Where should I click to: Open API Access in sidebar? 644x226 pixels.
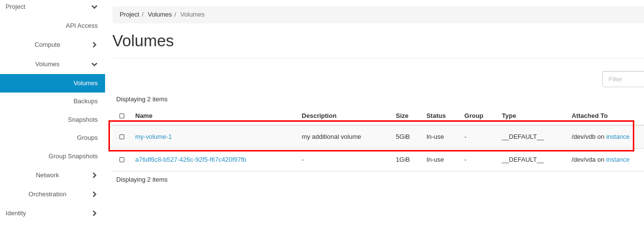click(x=82, y=26)
